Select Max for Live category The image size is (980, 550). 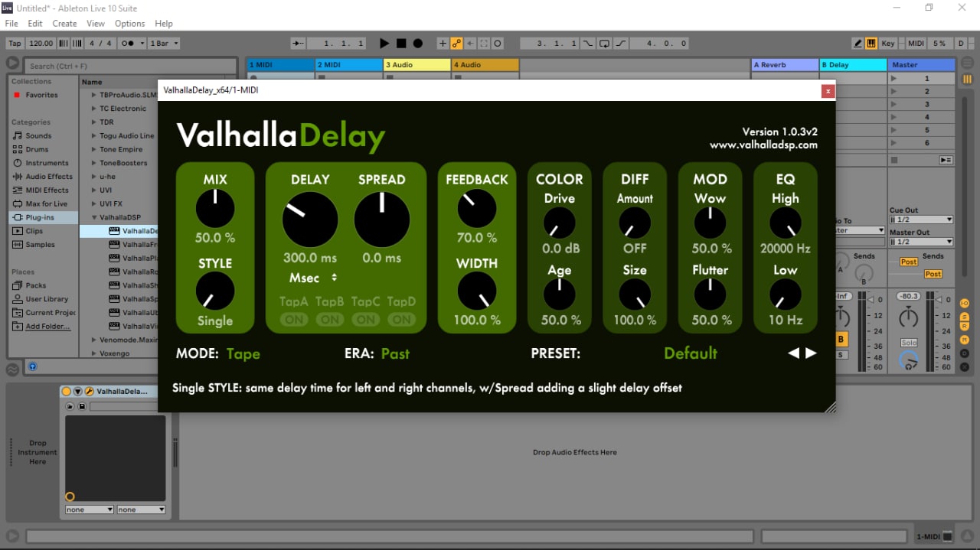point(46,204)
